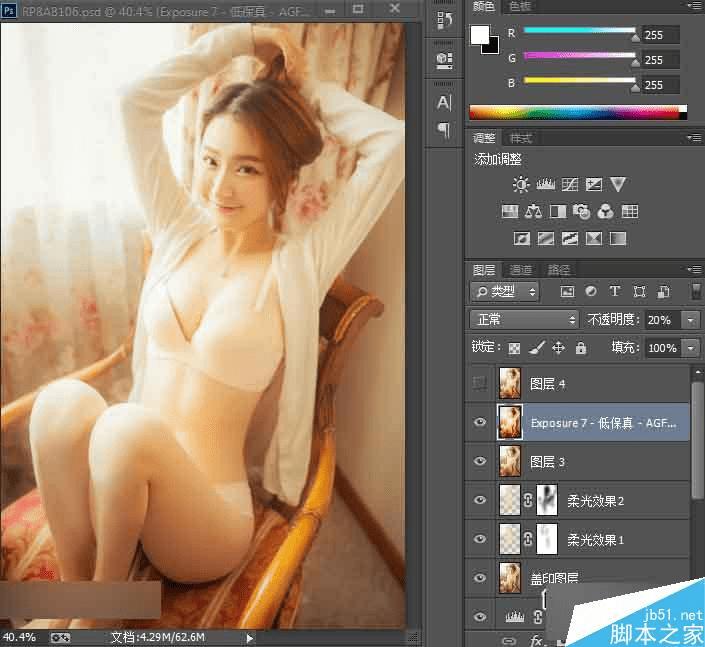This screenshot has height=647, width=705.
Task: Select the 调整 adjustments tab
Action: tap(484, 138)
